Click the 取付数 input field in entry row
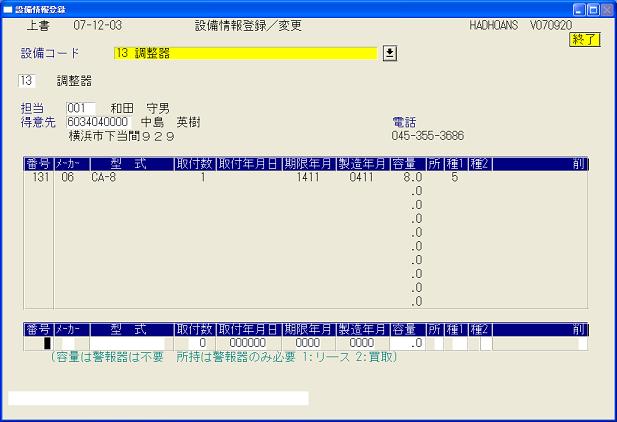The width and height of the screenshot is (617, 422). coord(194,344)
